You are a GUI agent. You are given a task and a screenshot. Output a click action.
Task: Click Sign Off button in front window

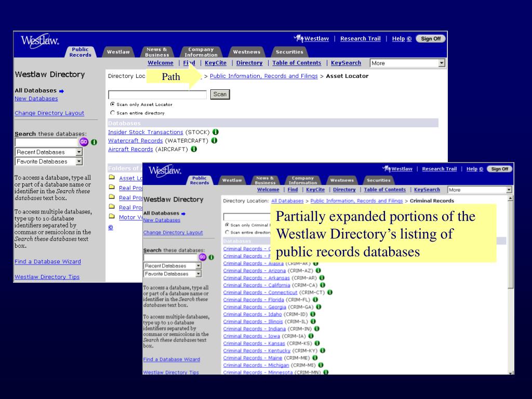499,169
